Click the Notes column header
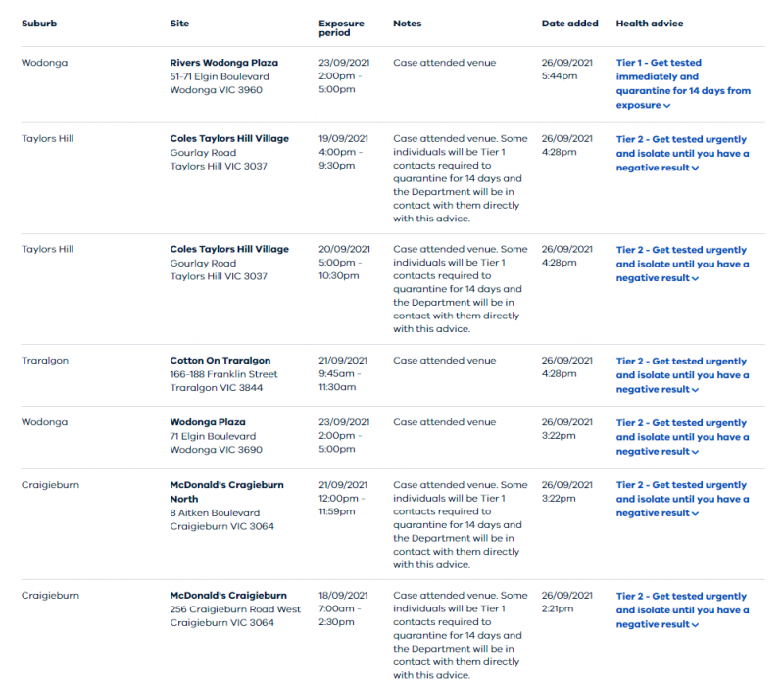The width and height of the screenshot is (784, 680). pyautogui.click(x=407, y=24)
